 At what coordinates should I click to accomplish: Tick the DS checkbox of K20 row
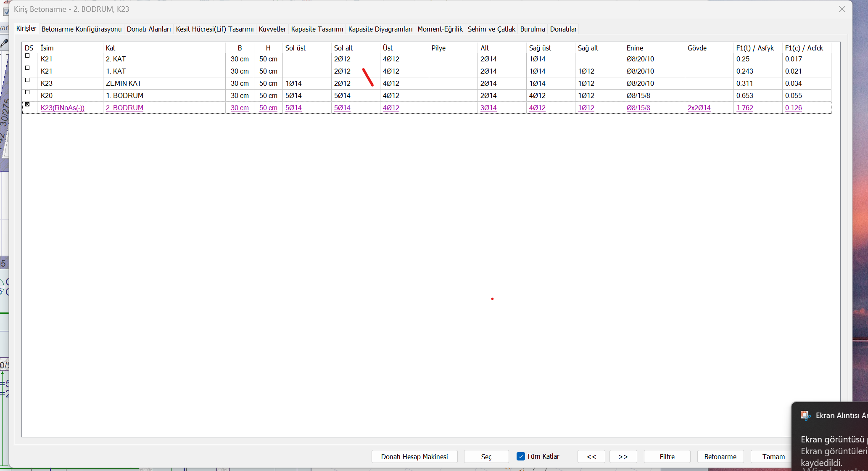coord(27,92)
